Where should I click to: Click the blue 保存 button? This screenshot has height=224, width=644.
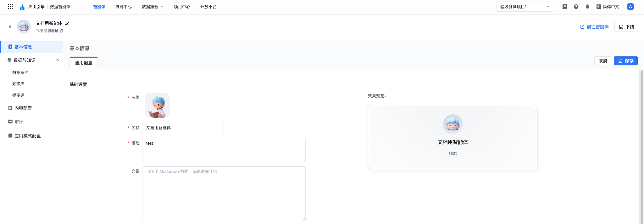626,61
